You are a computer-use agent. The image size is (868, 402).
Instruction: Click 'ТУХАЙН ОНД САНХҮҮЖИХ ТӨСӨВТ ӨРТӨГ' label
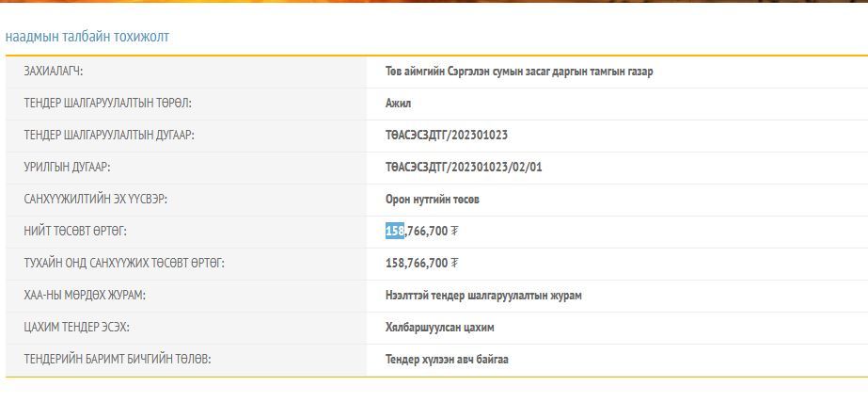124,264
